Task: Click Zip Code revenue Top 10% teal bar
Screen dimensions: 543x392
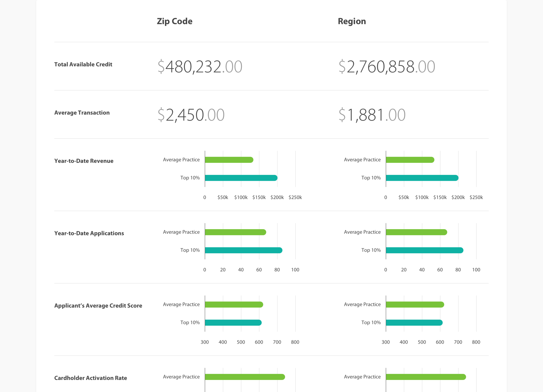Action: coord(241,178)
